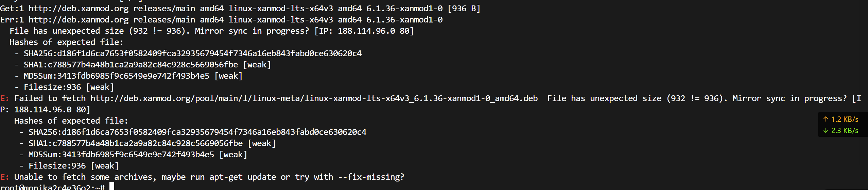Open the deb.xanmod.org URL on the Err:1 line
Image resolution: width=868 pixels, height=190 pixels.
pos(79,20)
